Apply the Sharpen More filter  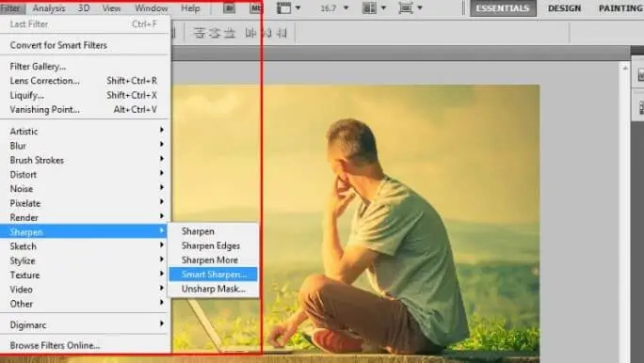click(213, 260)
